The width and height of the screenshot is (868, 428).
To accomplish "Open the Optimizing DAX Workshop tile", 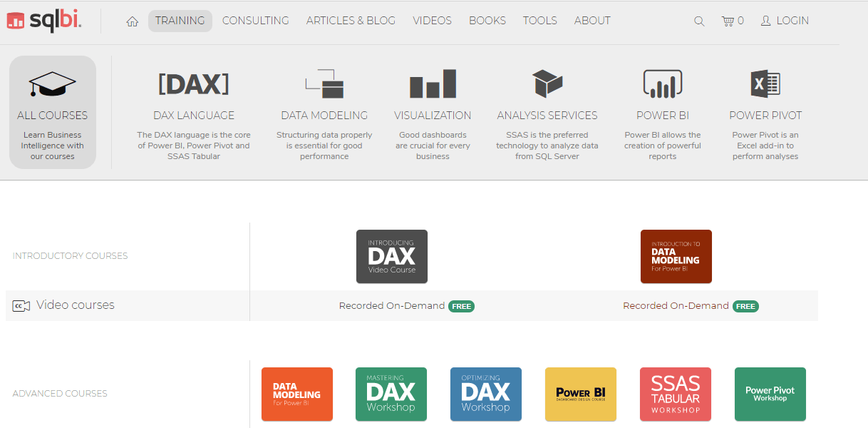I will [x=486, y=394].
